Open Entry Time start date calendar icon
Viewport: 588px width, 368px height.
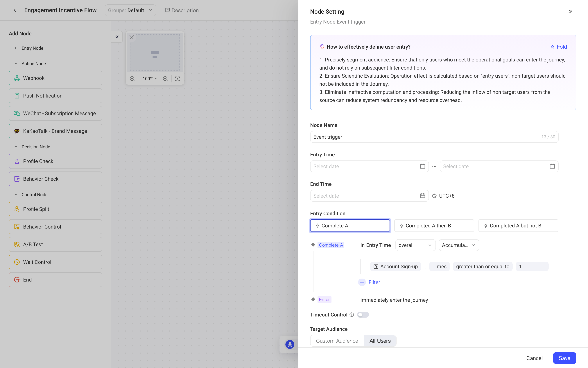(423, 166)
